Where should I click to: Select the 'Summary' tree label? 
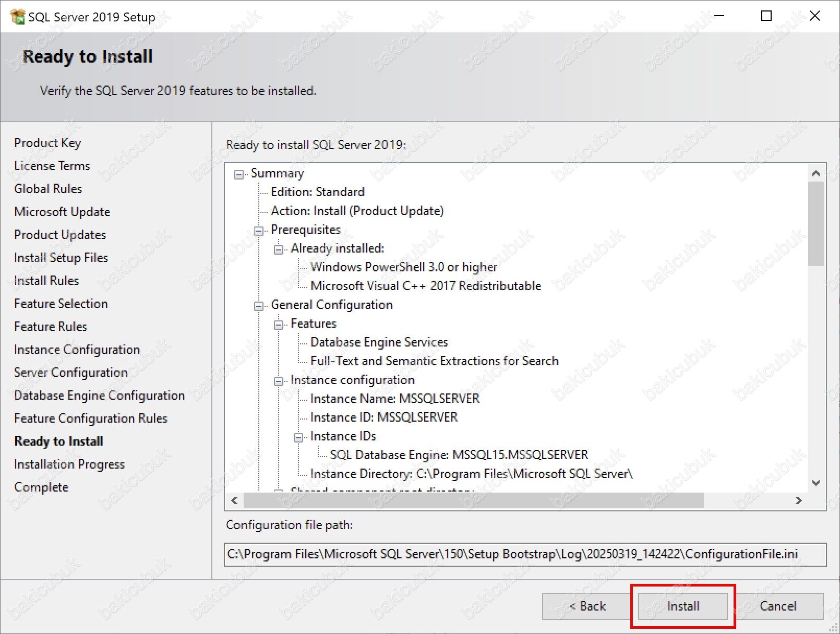point(278,173)
